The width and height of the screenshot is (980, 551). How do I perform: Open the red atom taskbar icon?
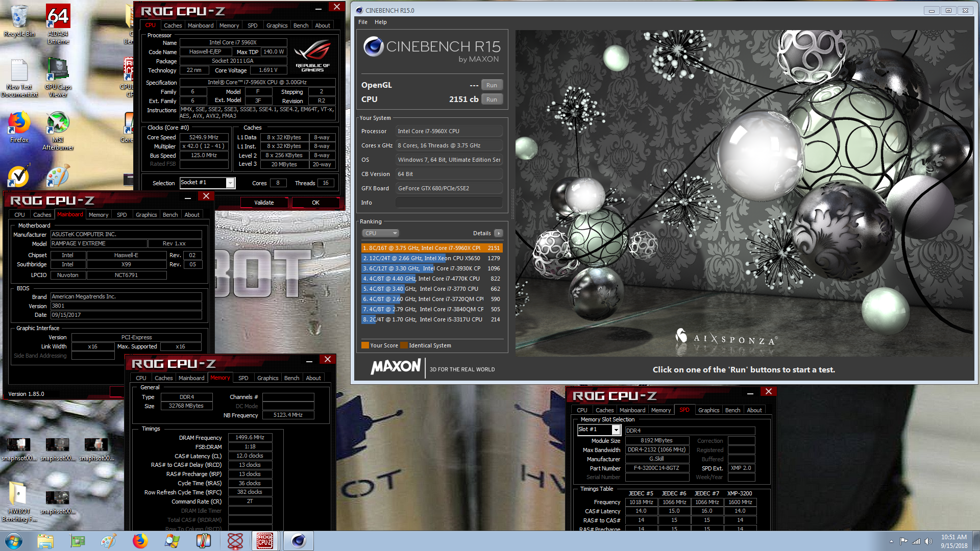pyautogui.click(x=235, y=541)
